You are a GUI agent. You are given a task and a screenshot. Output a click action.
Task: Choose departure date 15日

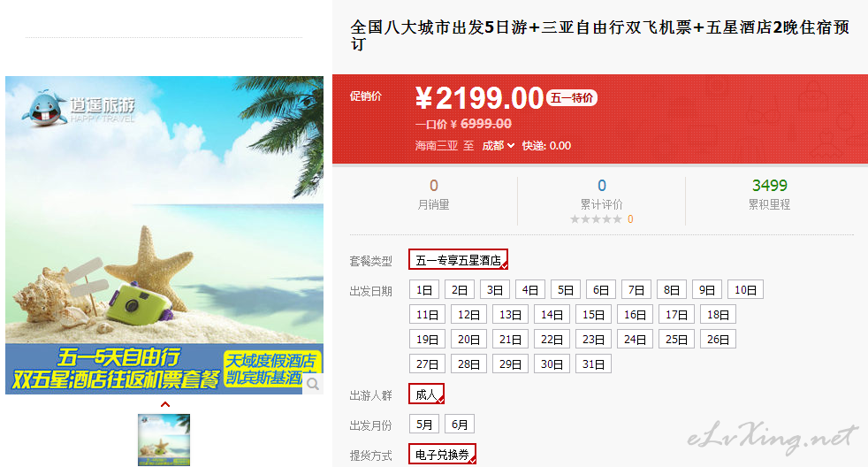(593, 315)
